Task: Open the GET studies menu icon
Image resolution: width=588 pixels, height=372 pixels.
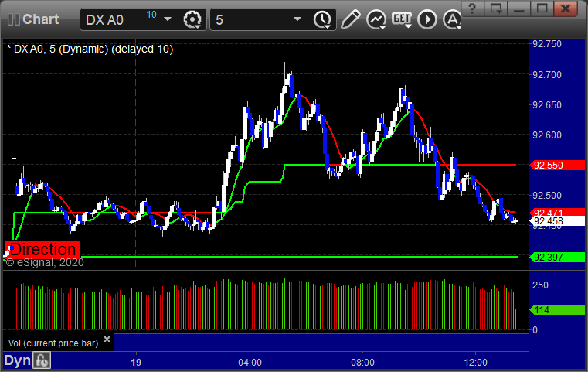Action: click(x=402, y=19)
